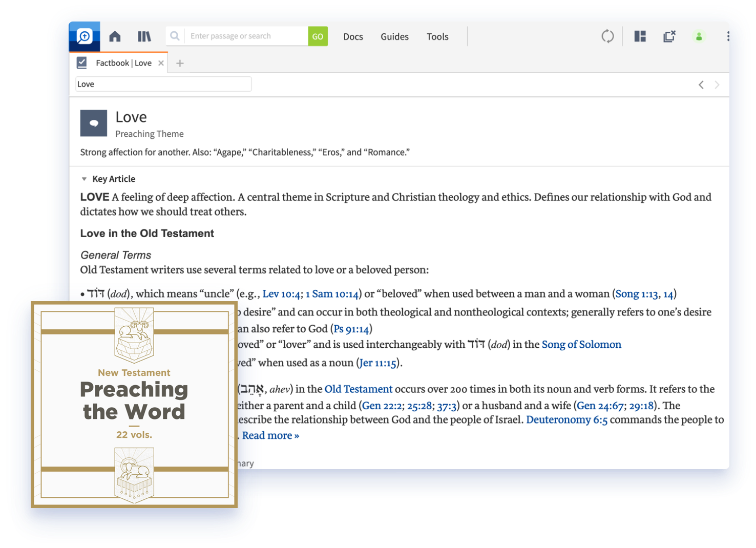This screenshot has width=756, height=548.
Task: Click the sync refresh icon
Action: [607, 36]
